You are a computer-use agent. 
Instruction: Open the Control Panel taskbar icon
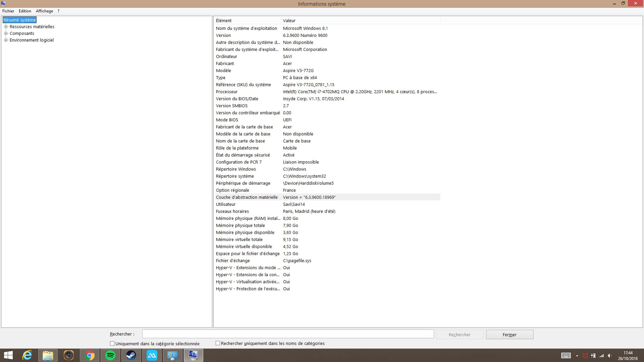(173, 355)
